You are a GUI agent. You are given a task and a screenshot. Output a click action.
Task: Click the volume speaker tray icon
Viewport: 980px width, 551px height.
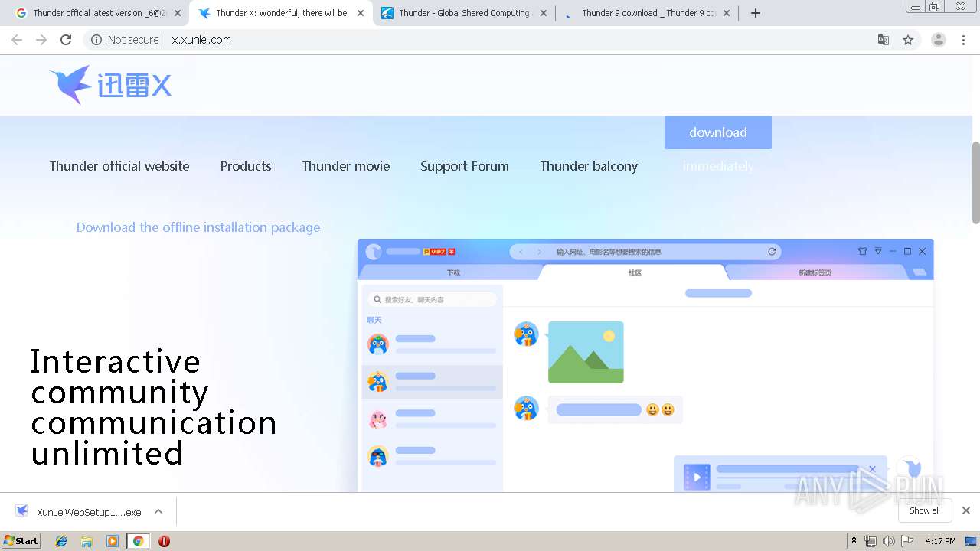[888, 541]
